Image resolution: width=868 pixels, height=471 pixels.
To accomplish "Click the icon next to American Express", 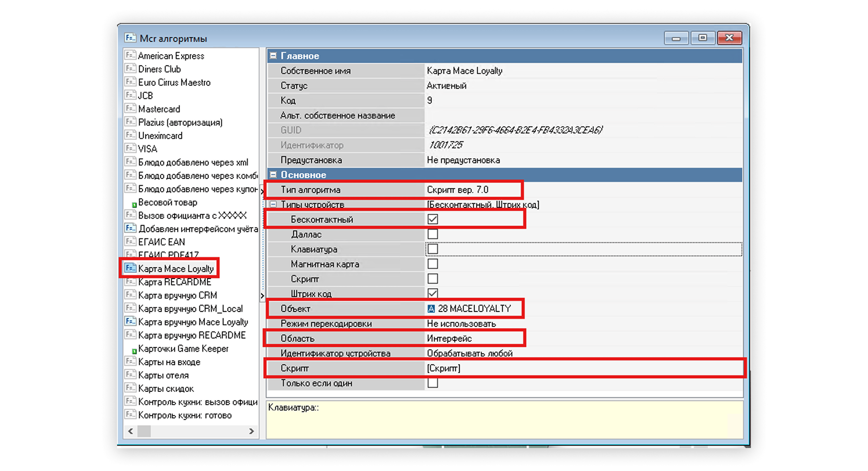I will click(x=130, y=55).
